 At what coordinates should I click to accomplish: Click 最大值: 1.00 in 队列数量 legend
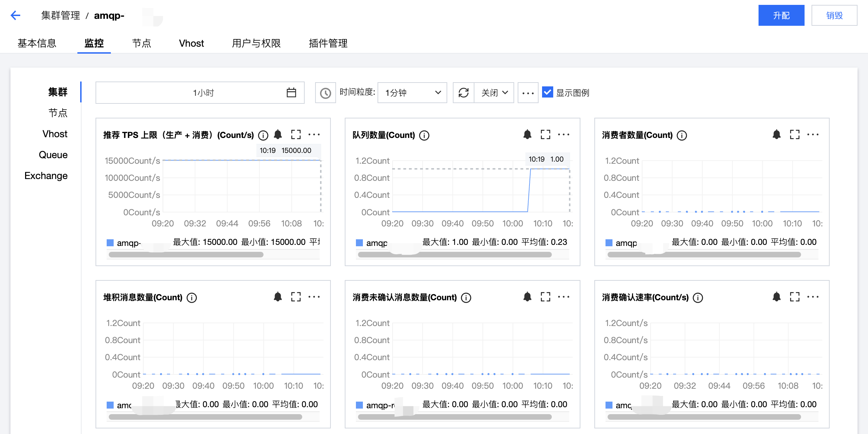click(445, 242)
